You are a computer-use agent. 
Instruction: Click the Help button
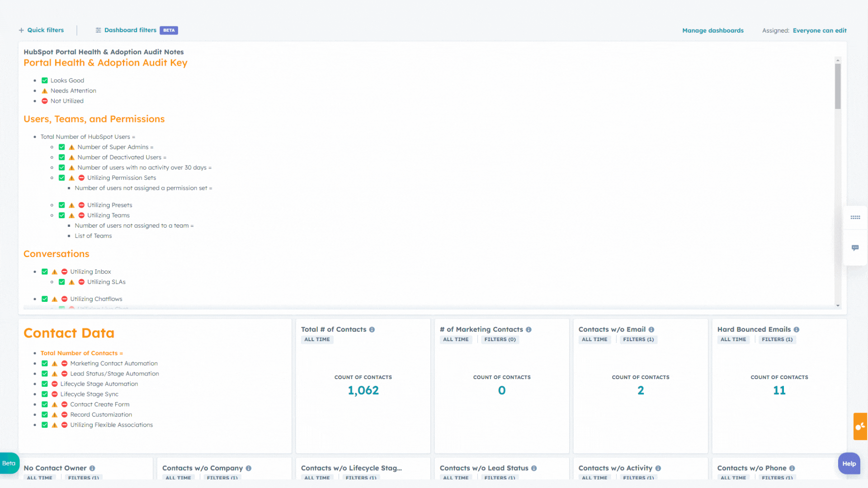click(x=848, y=463)
